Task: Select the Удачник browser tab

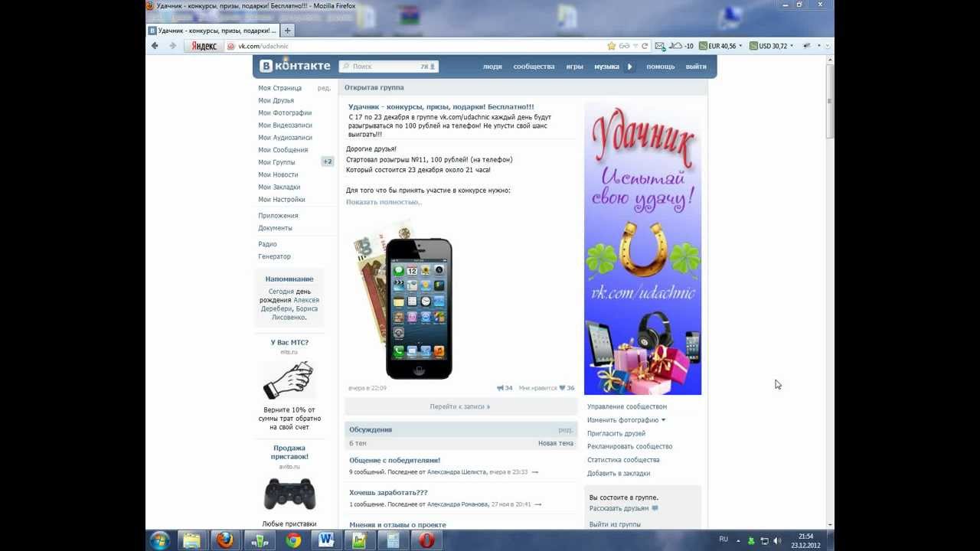Action: [x=212, y=31]
